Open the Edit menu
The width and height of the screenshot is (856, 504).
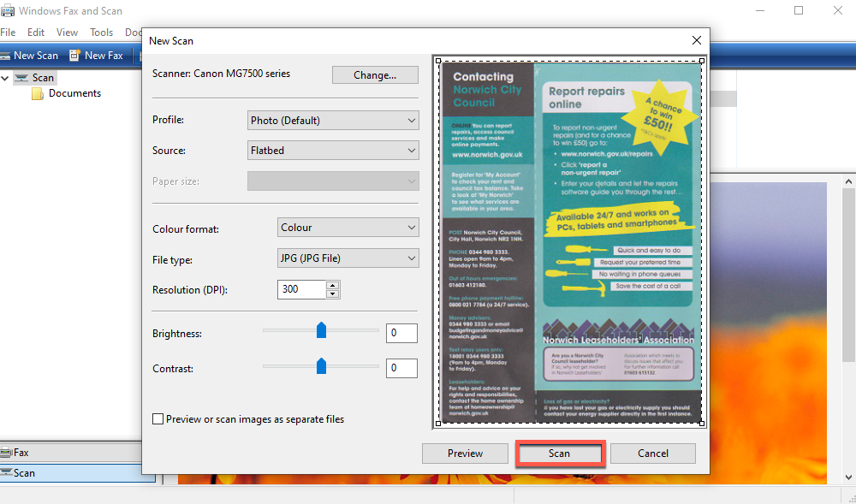[36, 33]
